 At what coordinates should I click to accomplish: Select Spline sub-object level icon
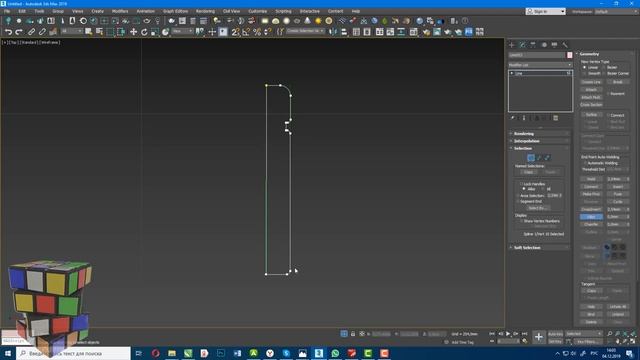point(547,158)
